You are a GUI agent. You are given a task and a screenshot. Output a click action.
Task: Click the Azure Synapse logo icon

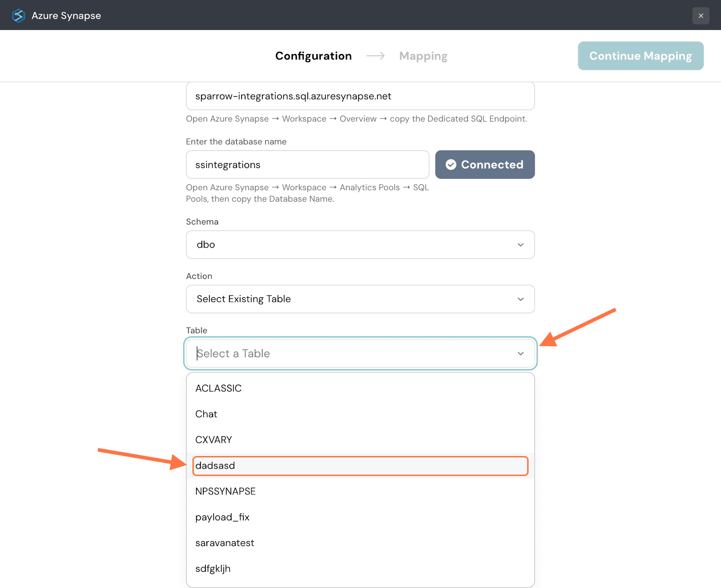point(18,16)
